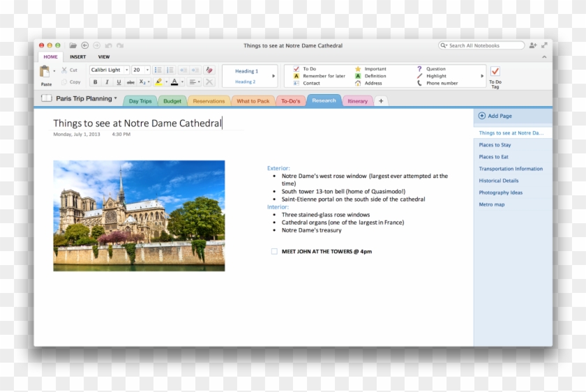Open the Places to Stay page

coord(513,145)
